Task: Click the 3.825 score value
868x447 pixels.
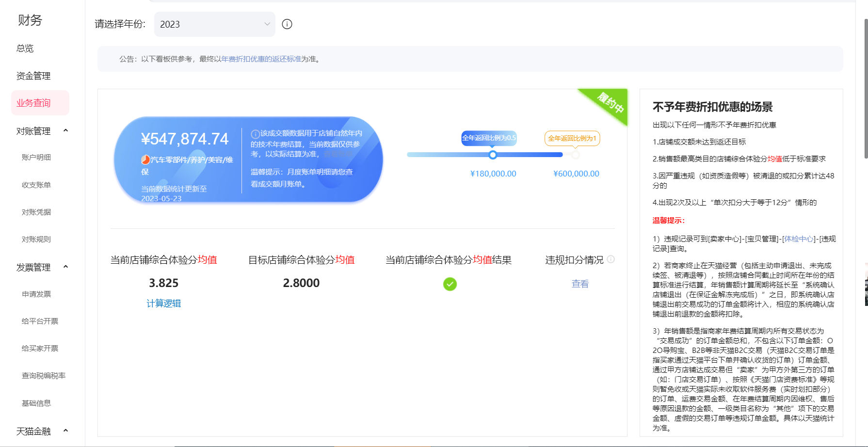Action: pyautogui.click(x=164, y=283)
